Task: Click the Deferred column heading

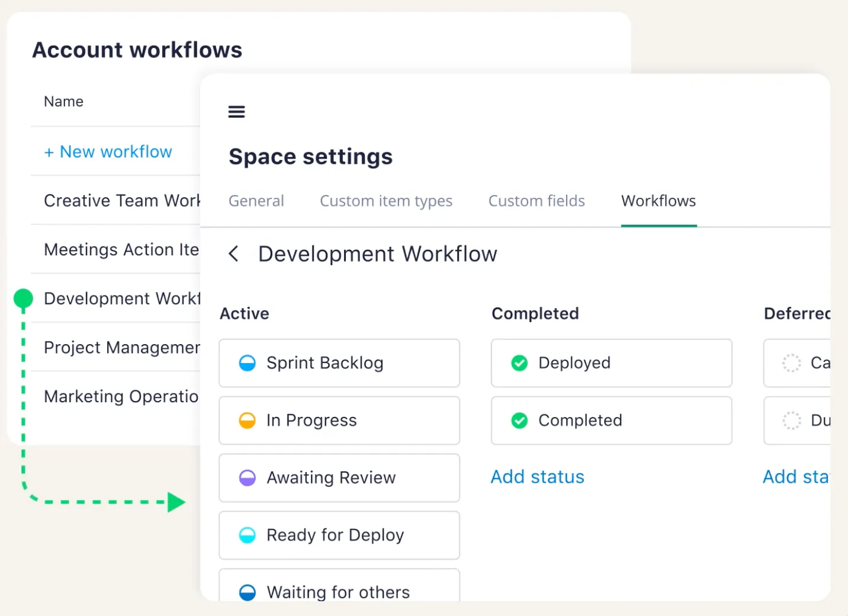Action: click(x=797, y=313)
